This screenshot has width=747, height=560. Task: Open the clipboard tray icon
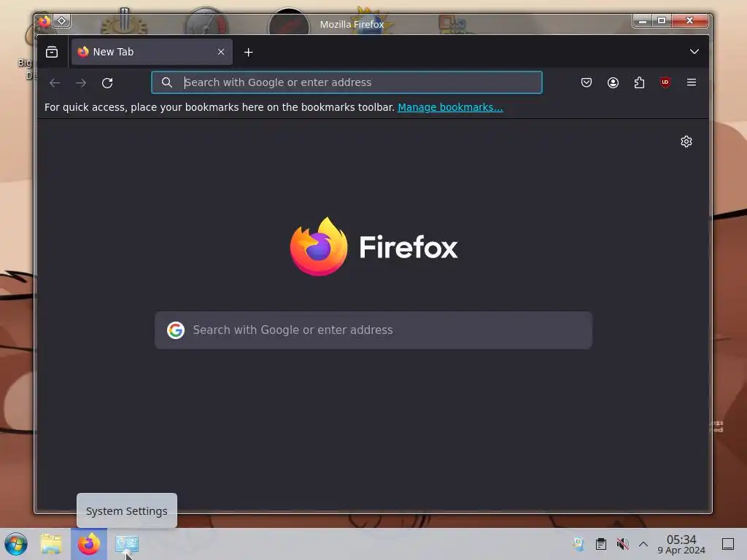[601, 544]
